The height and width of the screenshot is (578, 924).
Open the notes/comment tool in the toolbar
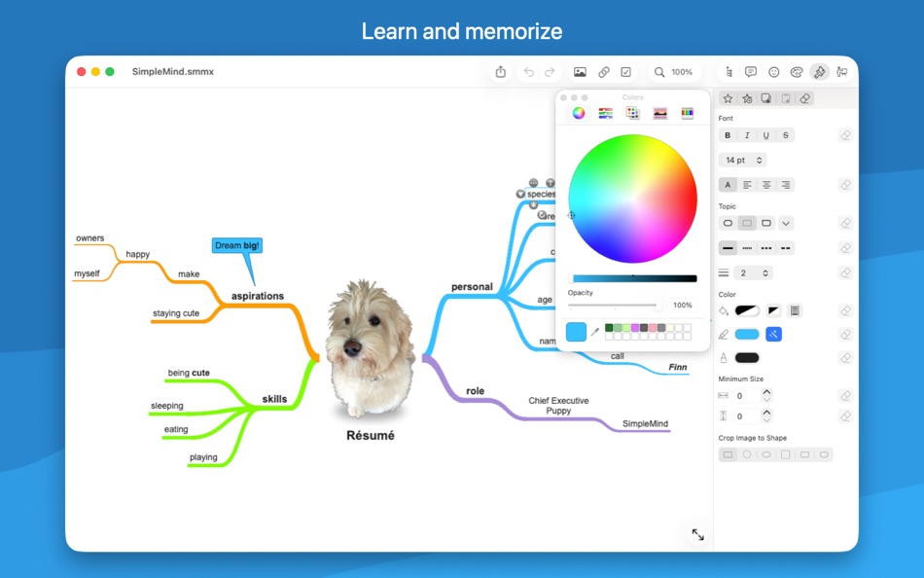(x=751, y=71)
